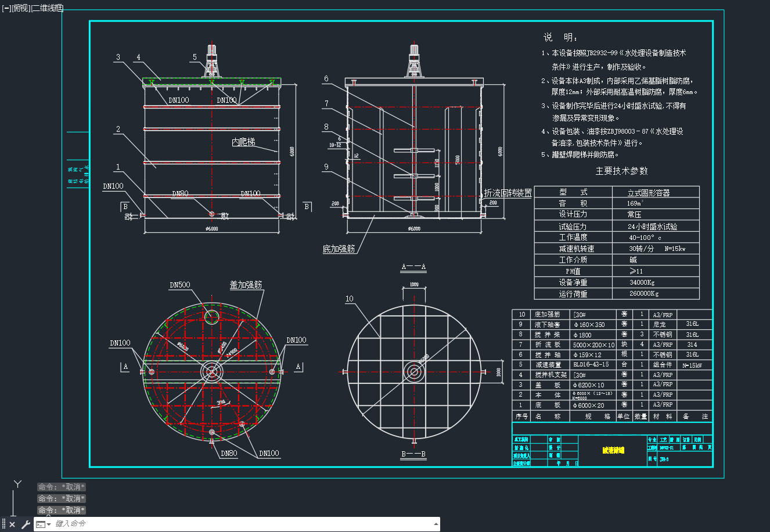Viewport: 770px width, 532px height.
Task: Select the A—A section view title
Action: coord(414,267)
